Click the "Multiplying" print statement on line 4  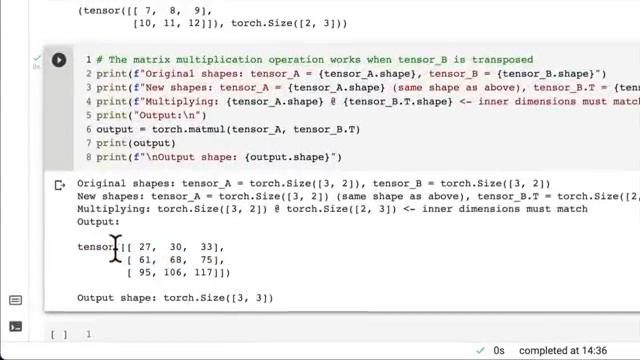point(368,102)
